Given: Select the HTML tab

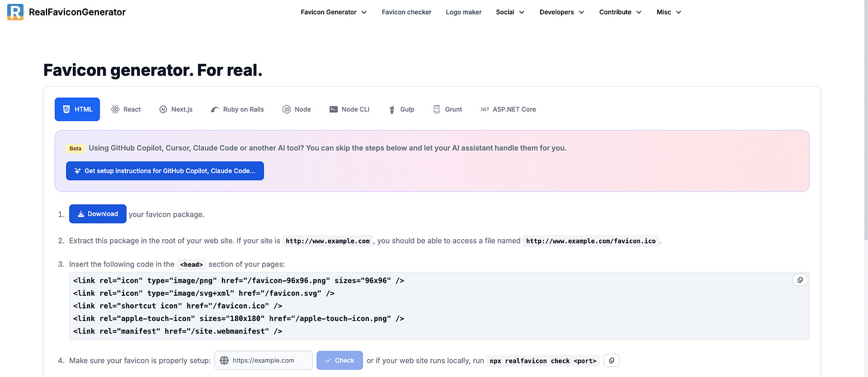Looking at the screenshot, I should [x=77, y=109].
